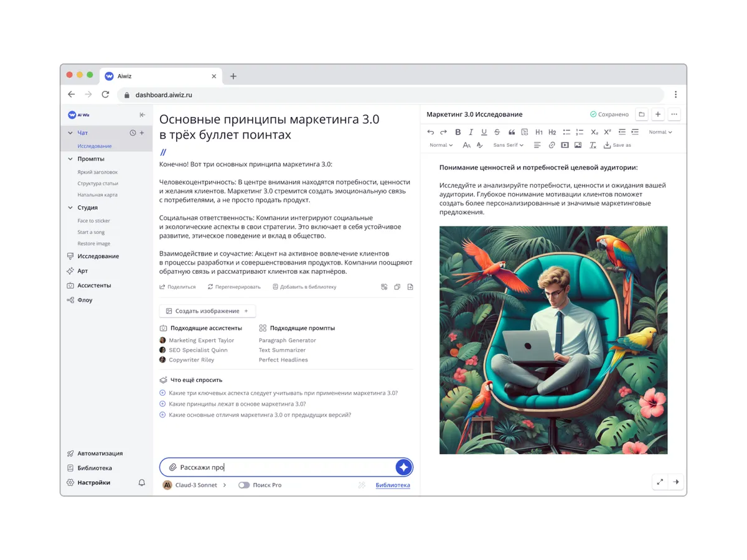Apply H1 heading style
Screen dimensions: 747x560
[539, 132]
